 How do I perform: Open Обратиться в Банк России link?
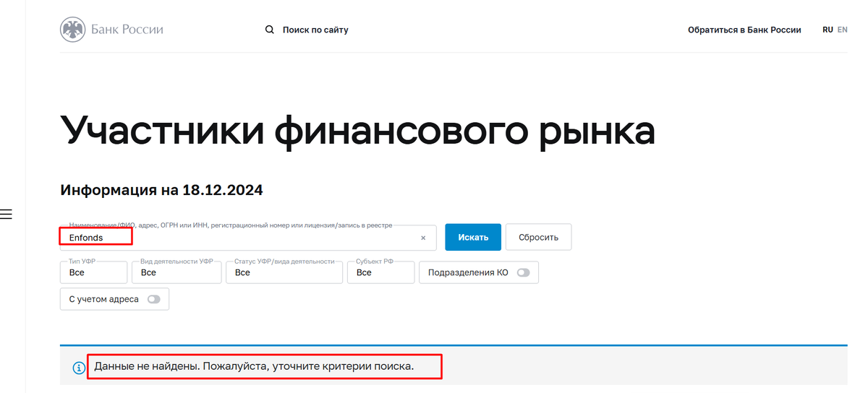(744, 30)
